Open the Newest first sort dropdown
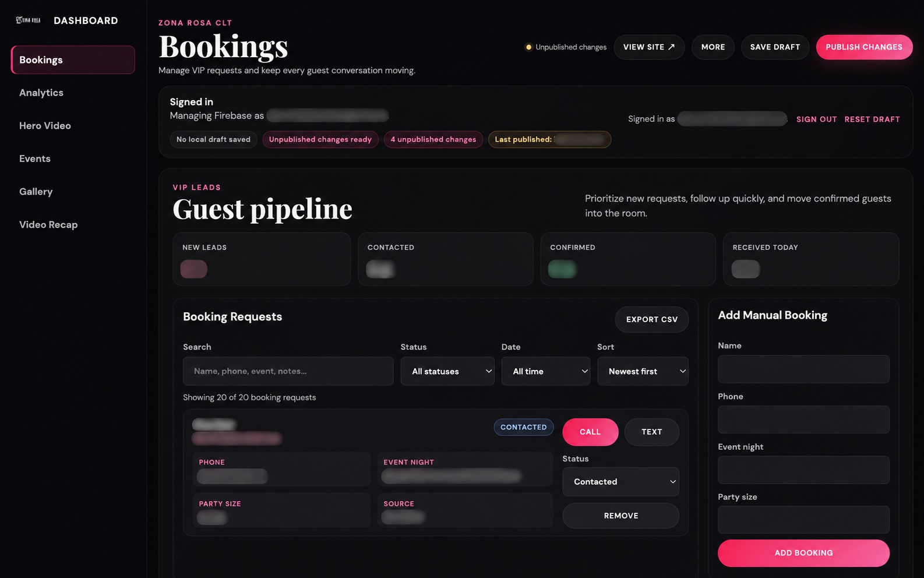Image resolution: width=924 pixels, height=578 pixels. click(643, 371)
